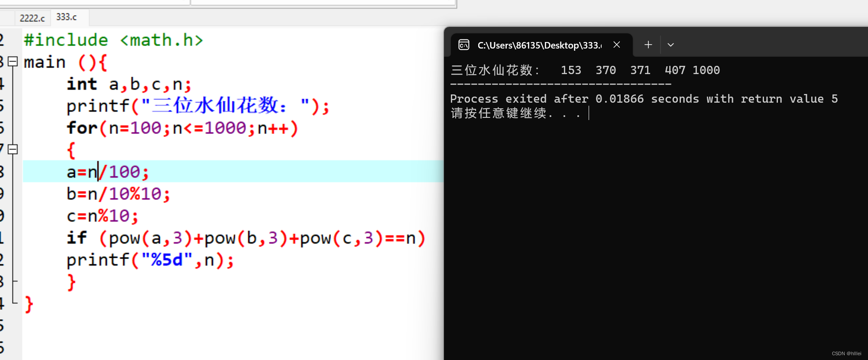
Task: Collapse the main function fold marker
Action: [x=13, y=62]
